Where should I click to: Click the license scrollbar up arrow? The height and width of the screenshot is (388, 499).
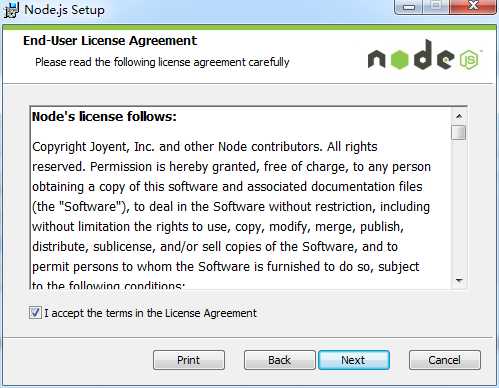coord(459,116)
